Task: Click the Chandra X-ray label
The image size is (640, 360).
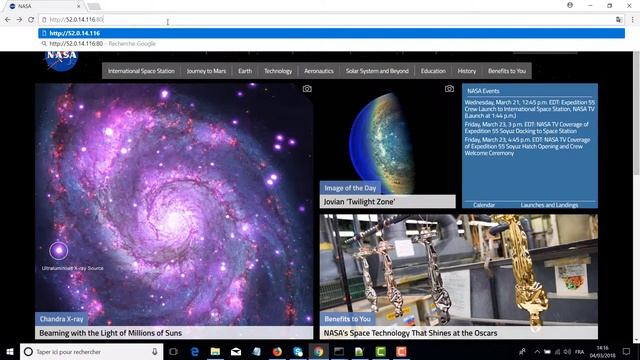Action: tap(61, 319)
